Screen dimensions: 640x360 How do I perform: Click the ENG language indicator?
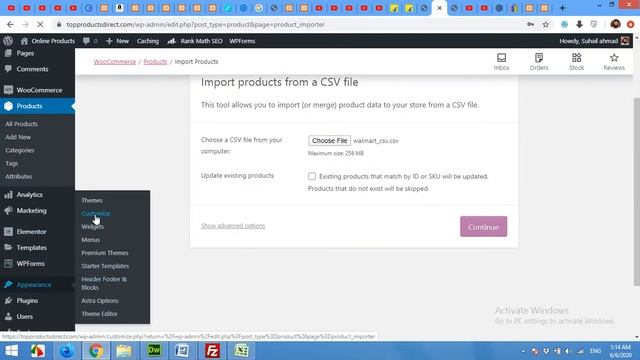pos(596,351)
